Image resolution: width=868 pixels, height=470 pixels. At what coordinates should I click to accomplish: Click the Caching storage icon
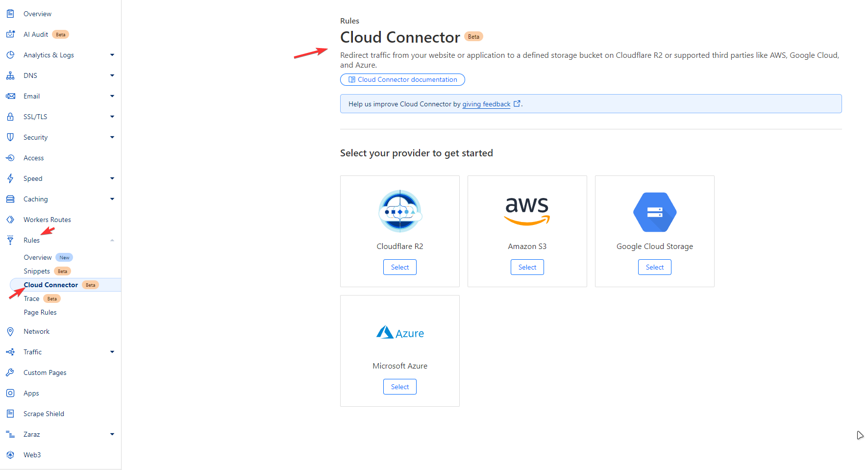pyautogui.click(x=10, y=199)
